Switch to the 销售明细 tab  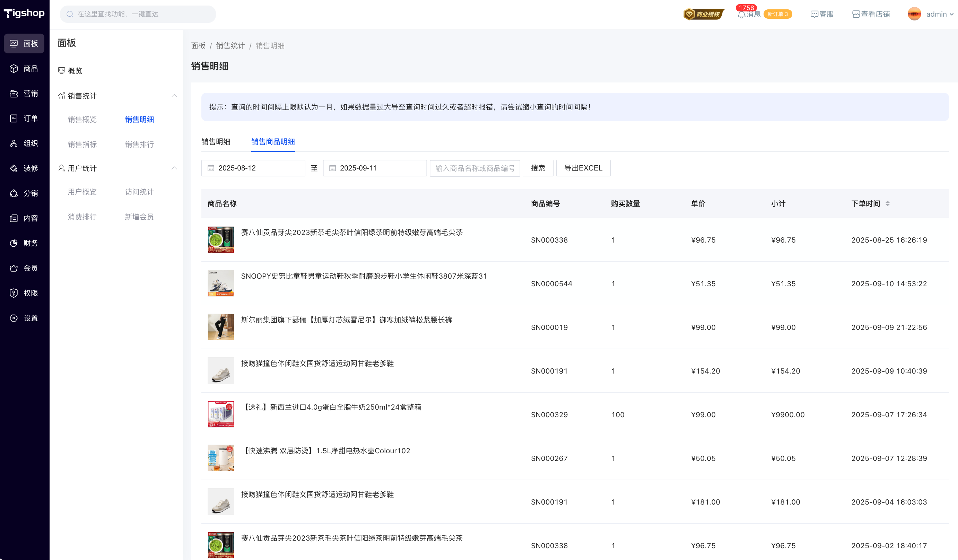[216, 142]
